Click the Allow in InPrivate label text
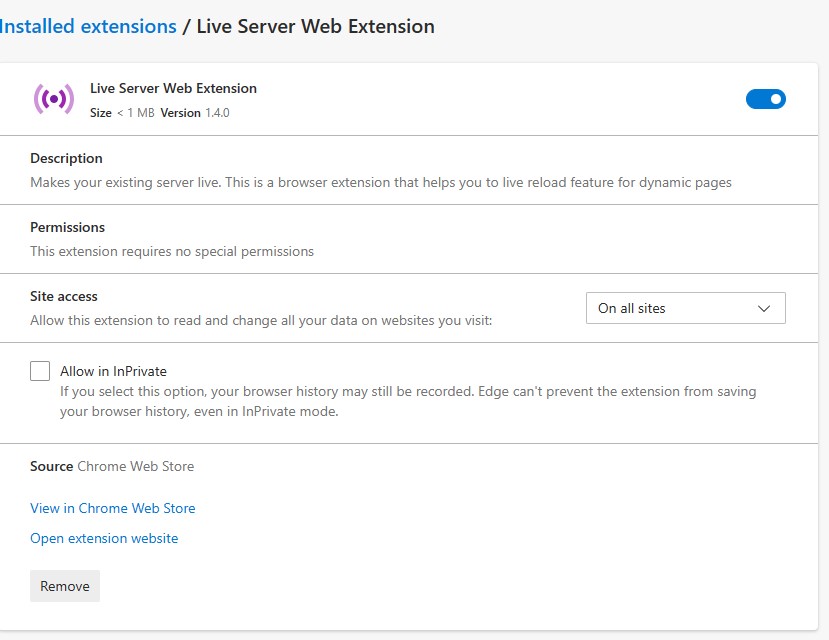Viewport: 829px width, 640px height. coord(113,372)
